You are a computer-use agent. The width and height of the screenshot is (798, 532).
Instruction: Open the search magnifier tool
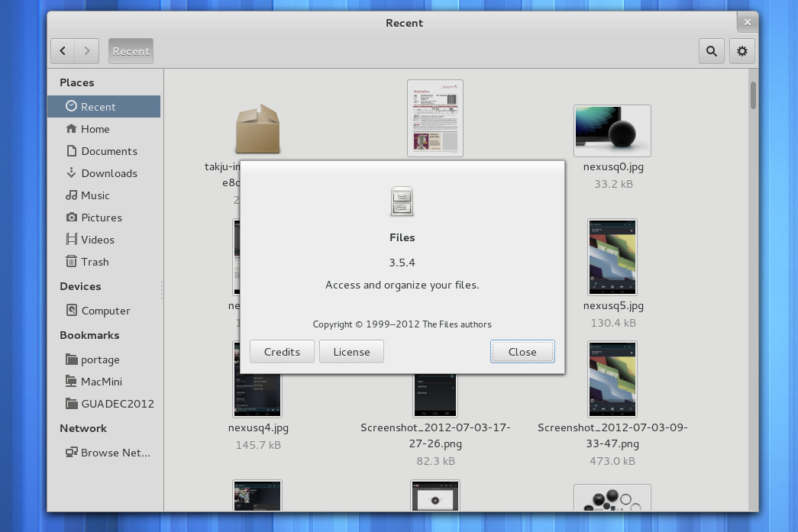coord(711,51)
